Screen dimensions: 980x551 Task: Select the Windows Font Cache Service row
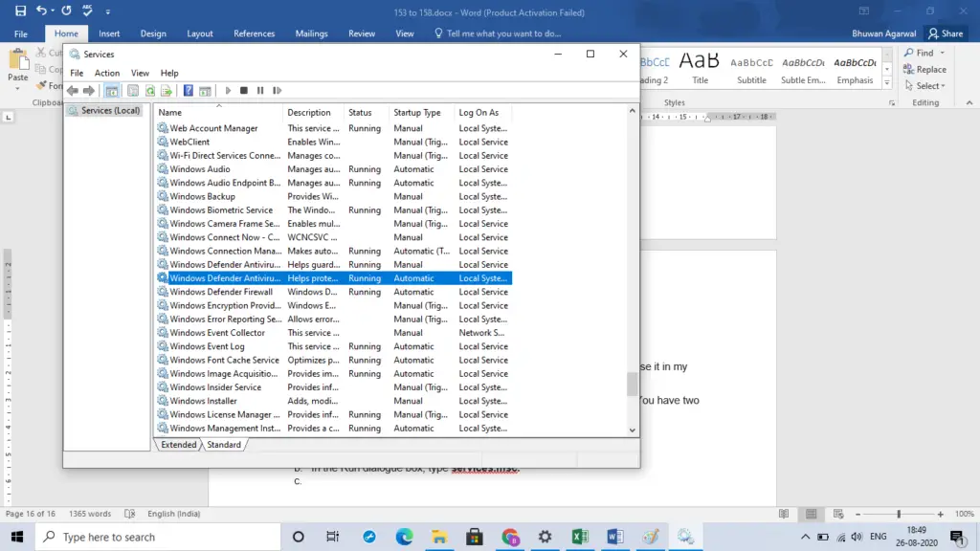point(334,361)
